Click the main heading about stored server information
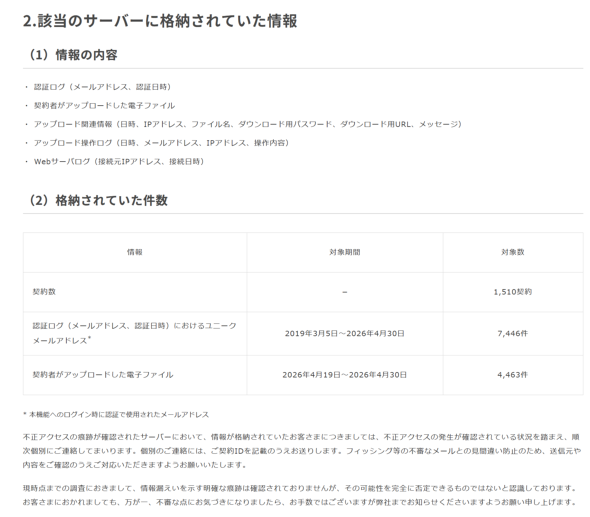 click(160, 21)
